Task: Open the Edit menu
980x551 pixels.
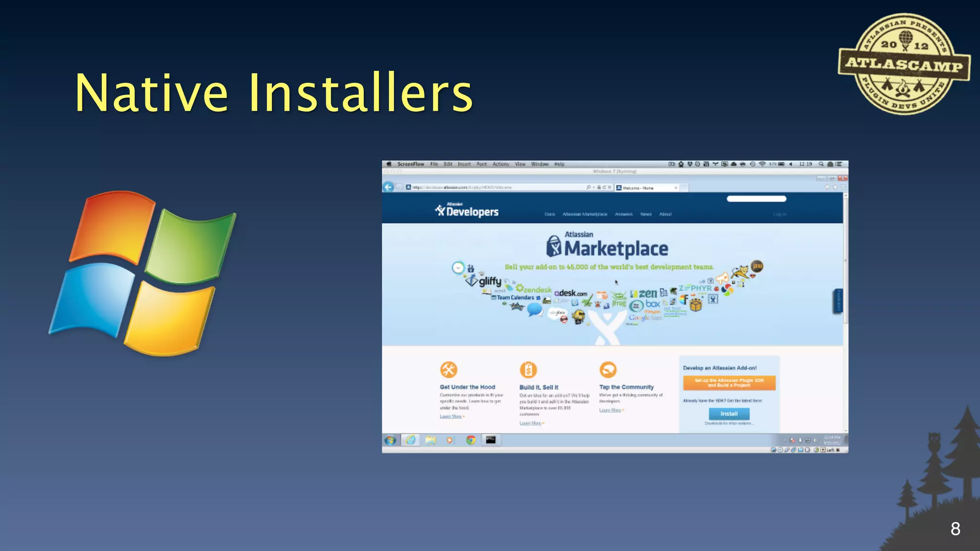Action: tap(448, 164)
